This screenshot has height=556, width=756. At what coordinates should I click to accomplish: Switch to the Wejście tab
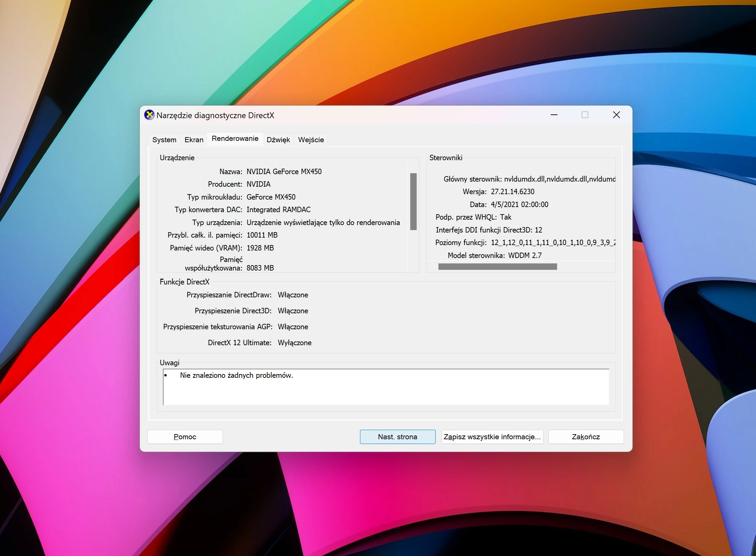tap(311, 140)
